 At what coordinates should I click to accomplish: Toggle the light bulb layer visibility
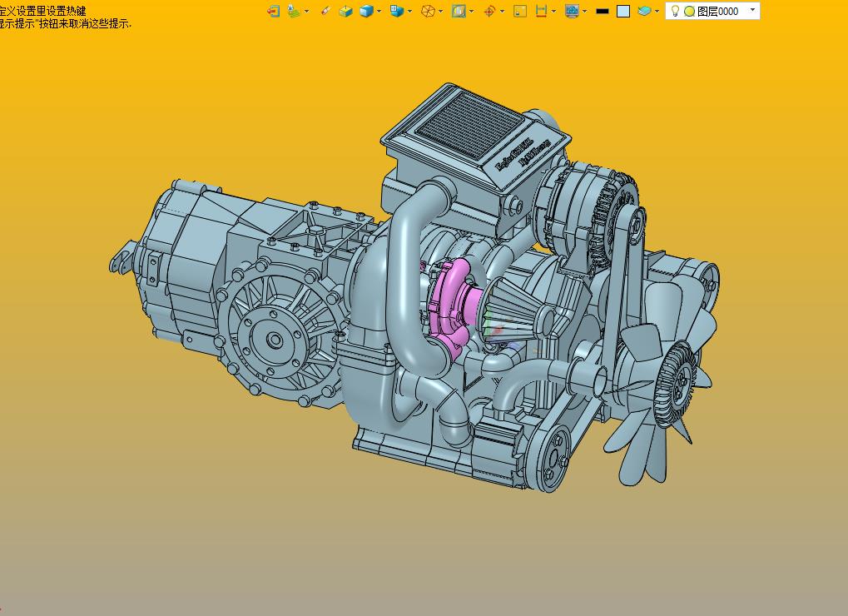click(x=675, y=11)
